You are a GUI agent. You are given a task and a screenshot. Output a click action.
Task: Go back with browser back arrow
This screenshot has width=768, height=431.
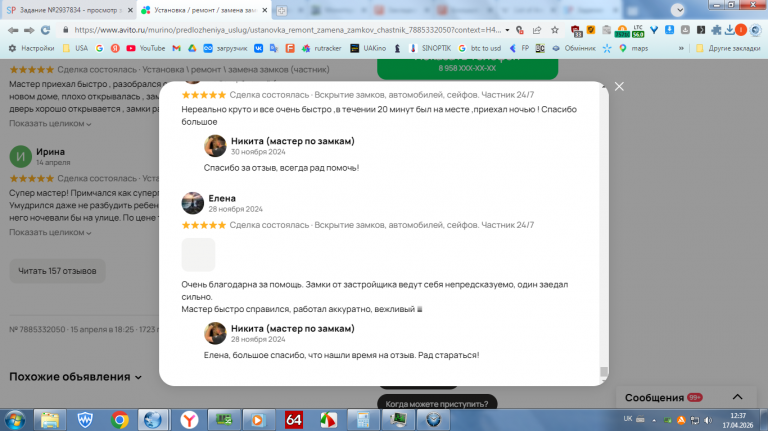pyautogui.click(x=13, y=30)
